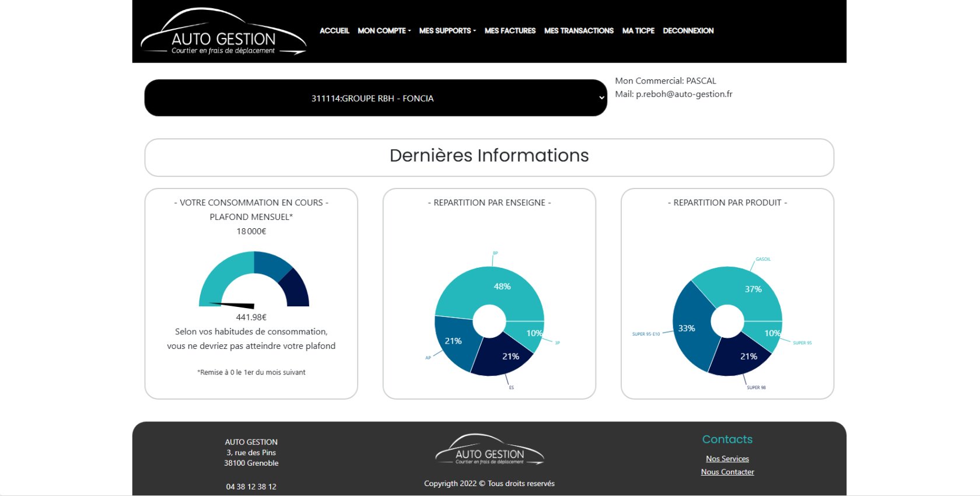Screen dimensions: 980x496
Task: Open MES FACTURES page
Action: (510, 30)
